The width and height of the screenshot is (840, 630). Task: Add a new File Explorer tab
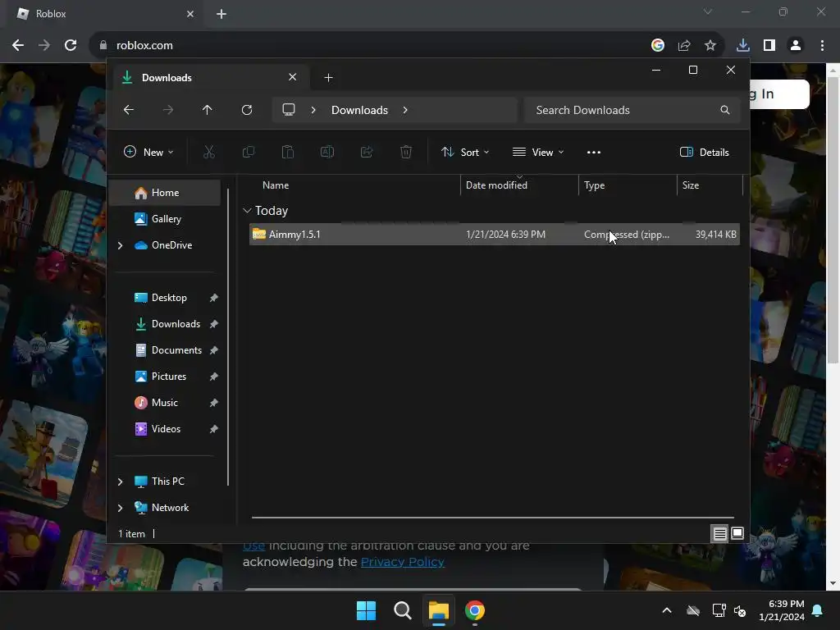pos(328,78)
